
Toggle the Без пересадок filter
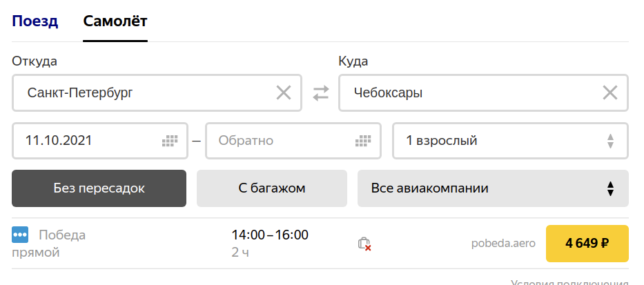[99, 188]
